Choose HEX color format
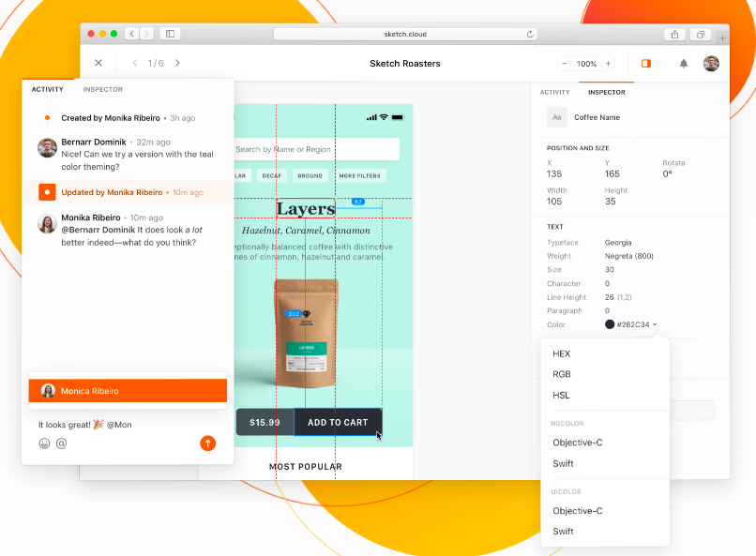The height and width of the screenshot is (556, 756). click(561, 353)
